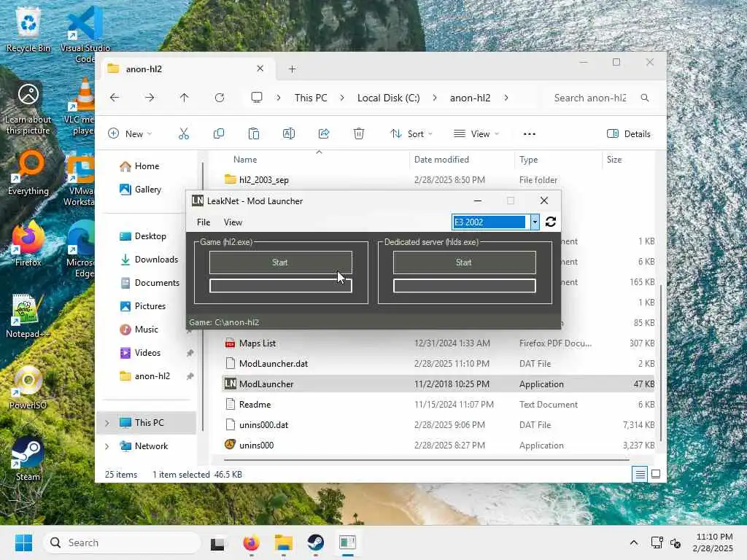Screen dimensions: 747x560
Task: Show hidden system tray icons
Action: [x=634, y=542]
